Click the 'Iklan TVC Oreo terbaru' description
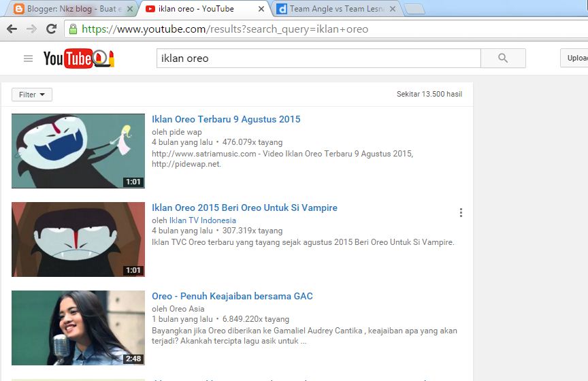The image size is (588, 381). click(303, 242)
